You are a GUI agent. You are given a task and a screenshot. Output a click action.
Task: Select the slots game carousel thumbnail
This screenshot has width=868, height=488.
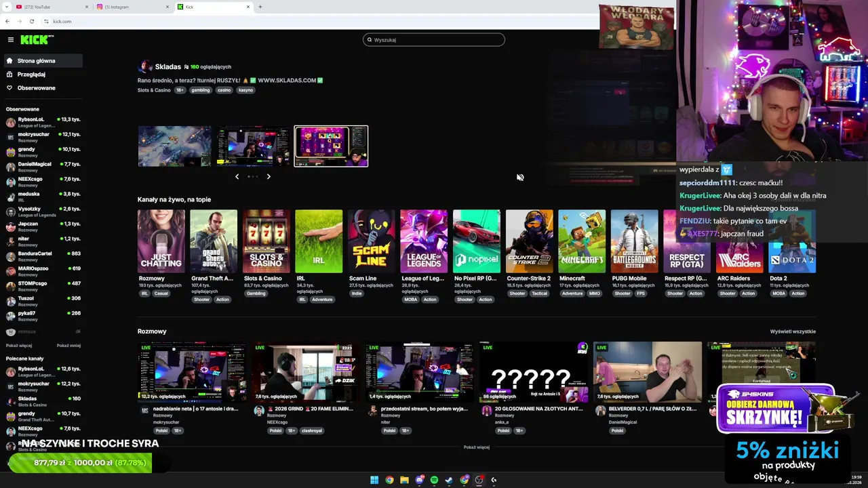click(331, 146)
